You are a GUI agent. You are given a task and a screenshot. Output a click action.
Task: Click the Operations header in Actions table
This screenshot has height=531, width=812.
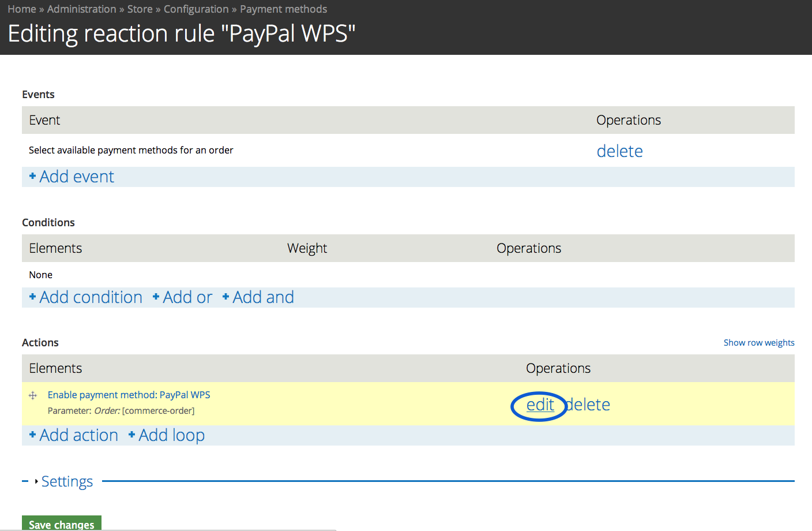tap(558, 368)
